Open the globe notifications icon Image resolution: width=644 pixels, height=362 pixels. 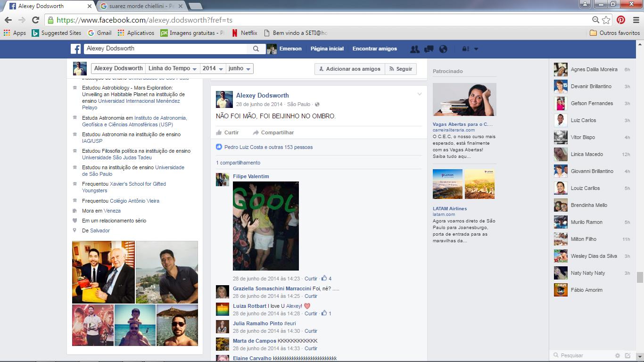(x=443, y=49)
